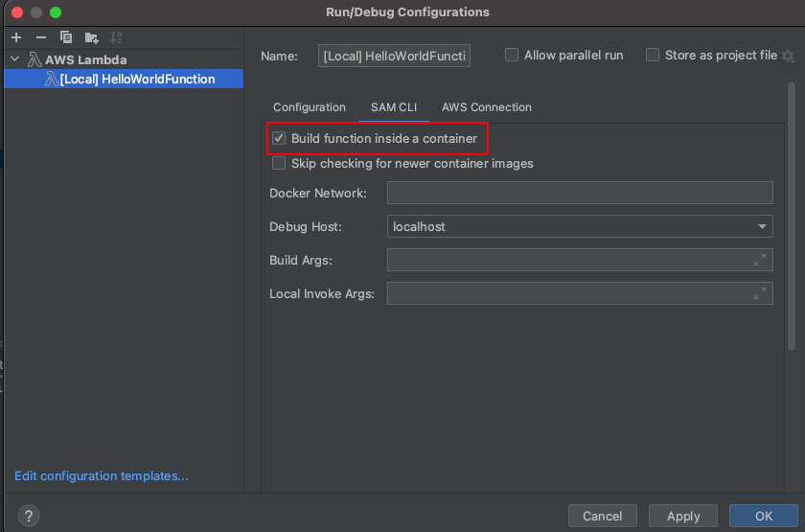Open the AWS Connection tab
The height and width of the screenshot is (532, 805).
click(x=486, y=107)
